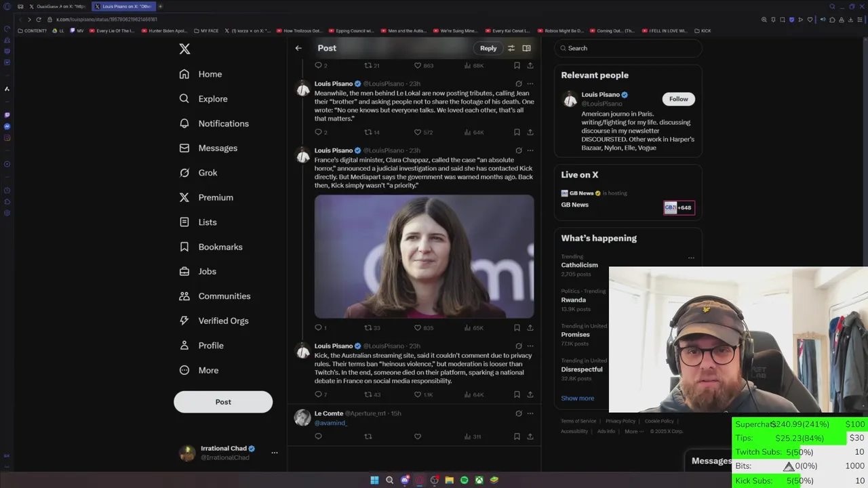Image resolution: width=868 pixels, height=488 pixels.
Task: Reload the page in the browser
Action: [x=39, y=20]
